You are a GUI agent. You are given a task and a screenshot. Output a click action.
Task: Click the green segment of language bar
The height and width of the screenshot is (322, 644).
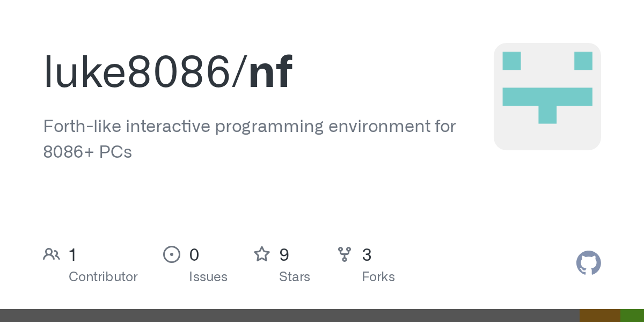(x=632, y=316)
